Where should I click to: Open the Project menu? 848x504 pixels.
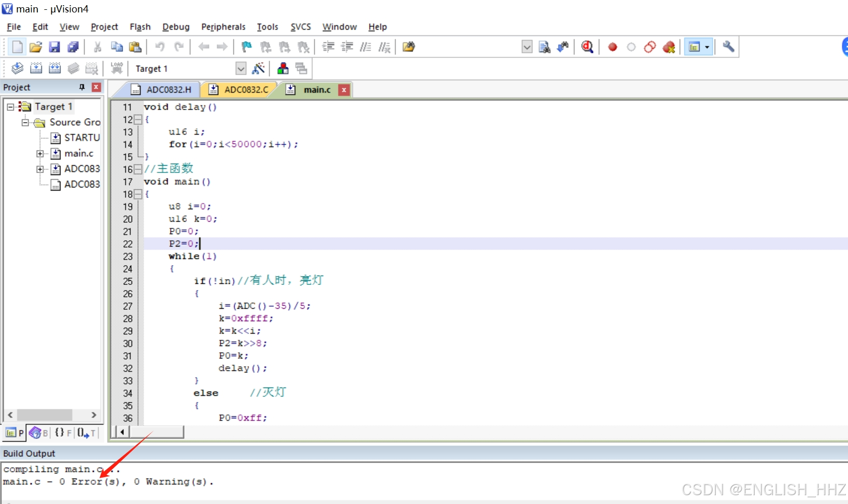click(104, 27)
